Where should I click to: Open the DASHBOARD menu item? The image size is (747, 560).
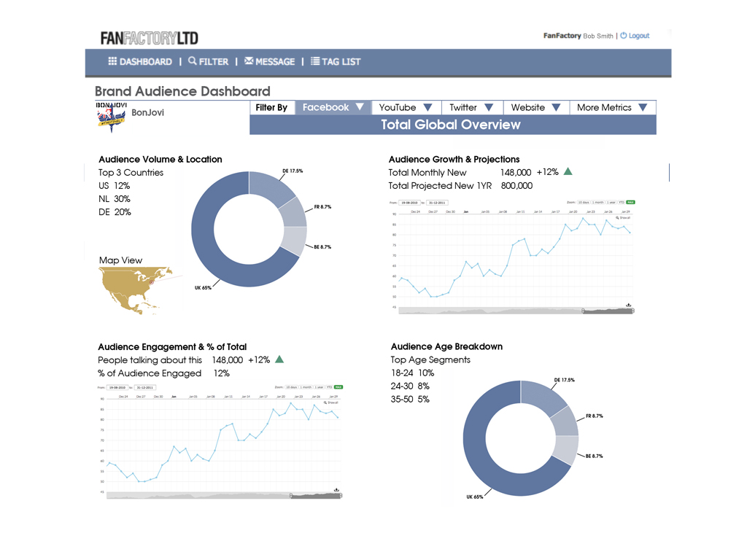coord(140,61)
